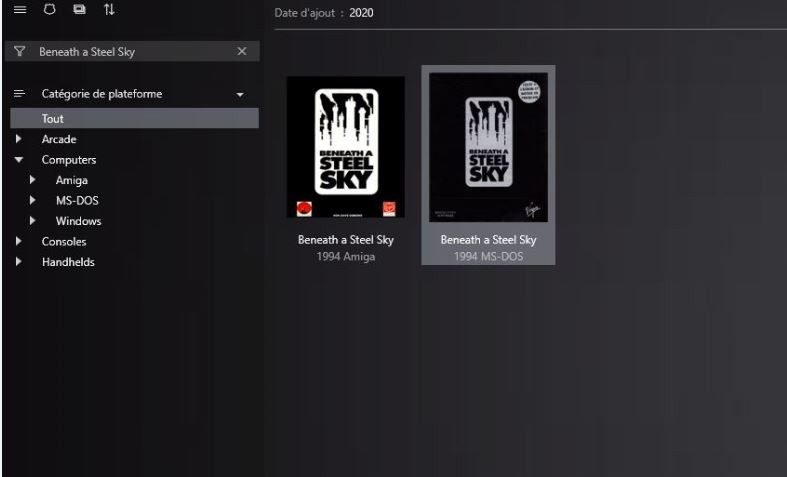
Task: Open the Catégorie de plateforme dropdown arrow
Action: click(240, 94)
